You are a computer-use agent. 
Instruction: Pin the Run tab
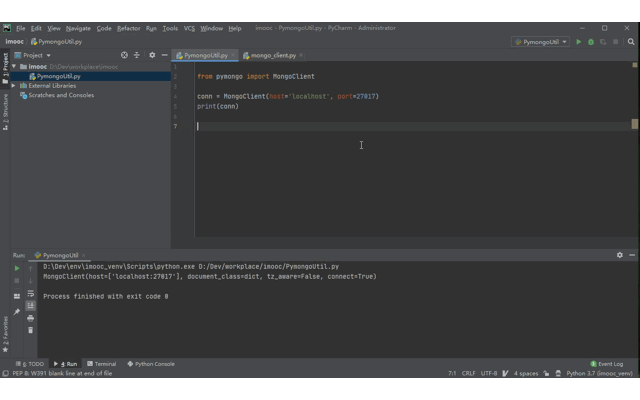(x=17, y=312)
